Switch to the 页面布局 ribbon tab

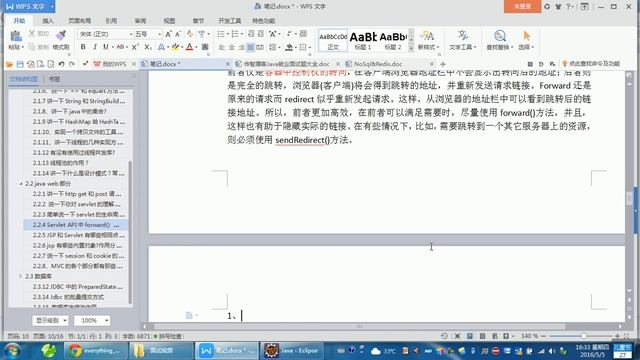click(80, 20)
